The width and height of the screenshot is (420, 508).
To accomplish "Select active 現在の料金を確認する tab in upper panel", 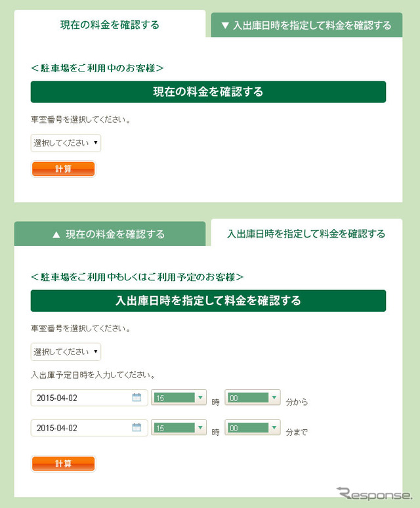I will pyautogui.click(x=110, y=25).
